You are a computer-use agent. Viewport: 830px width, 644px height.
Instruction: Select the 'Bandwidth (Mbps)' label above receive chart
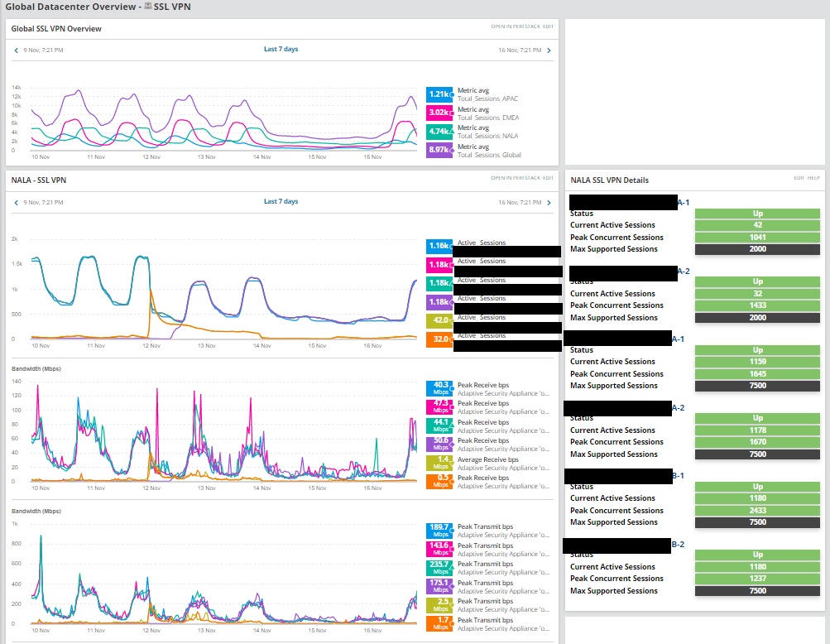(x=36, y=368)
